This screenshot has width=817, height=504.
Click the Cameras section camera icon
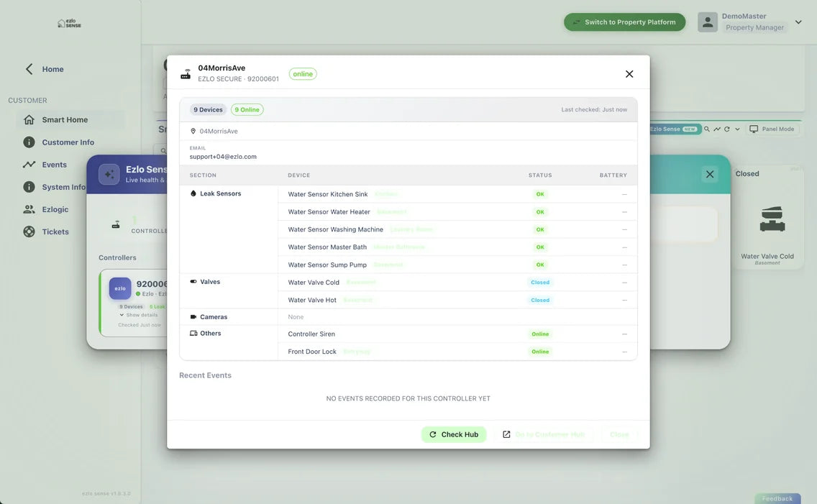193,317
